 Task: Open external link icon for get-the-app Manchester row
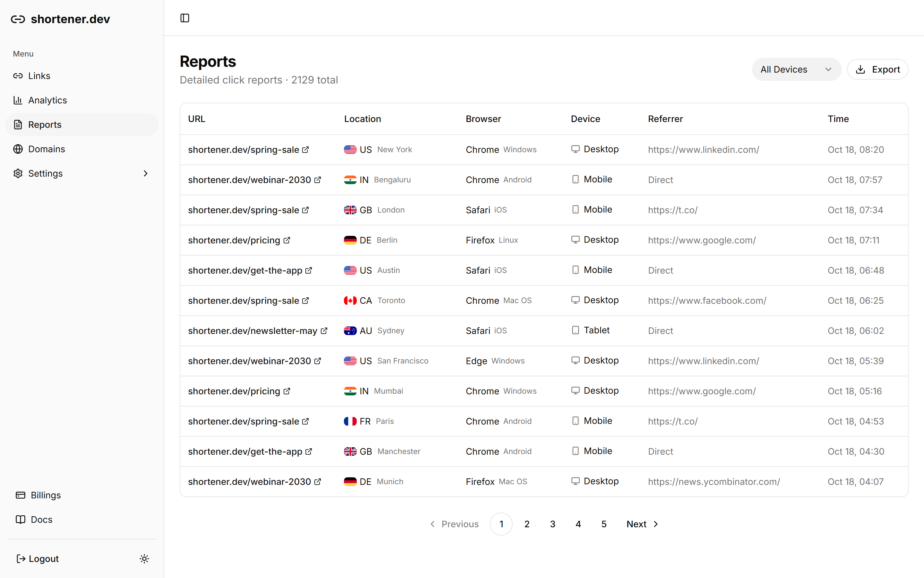coord(309,451)
